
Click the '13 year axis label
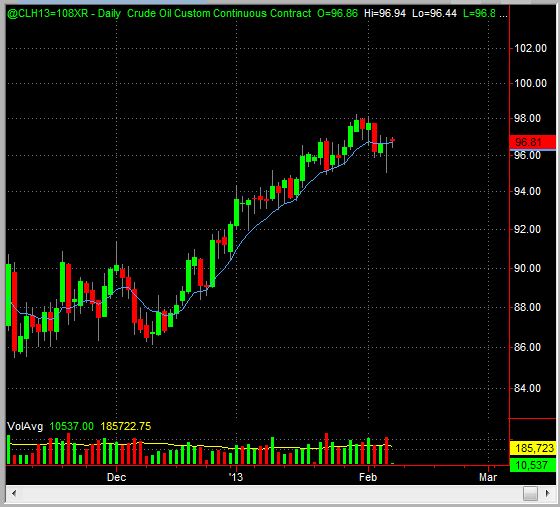coord(236,477)
